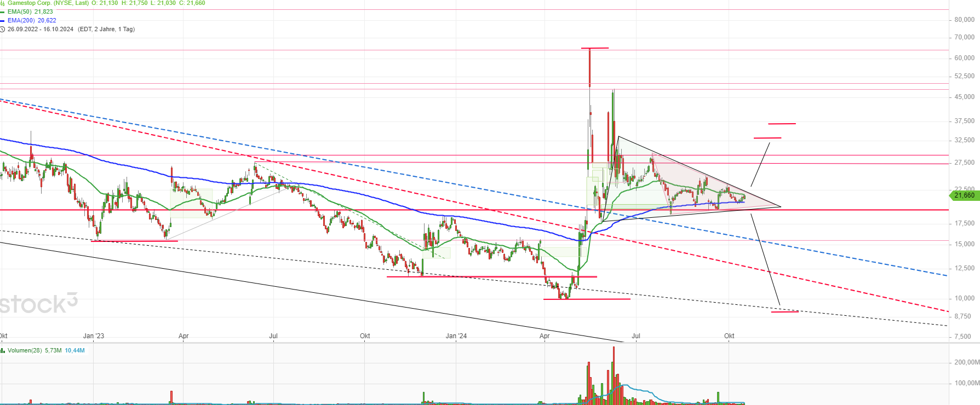The height and width of the screenshot is (405, 980).
Task: Click the (EDT, 2 Jahre, 1 Tag) interval text
Action: coord(106,30)
